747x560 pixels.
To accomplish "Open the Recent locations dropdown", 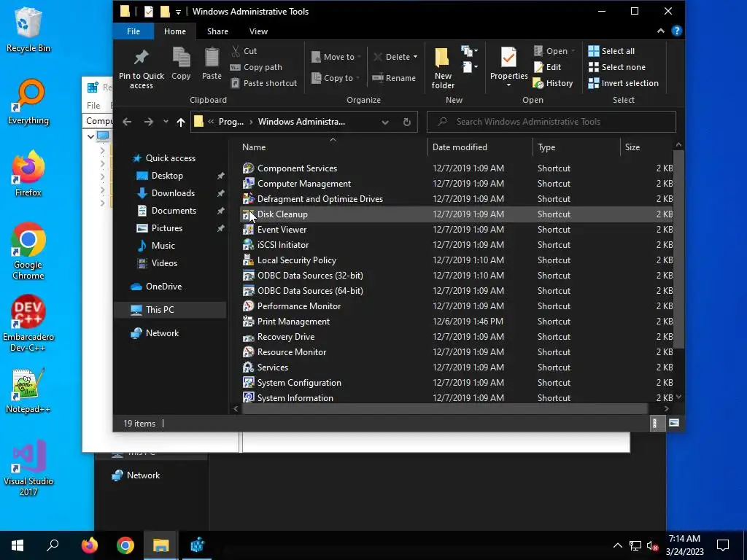I will (x=166, y=122).
